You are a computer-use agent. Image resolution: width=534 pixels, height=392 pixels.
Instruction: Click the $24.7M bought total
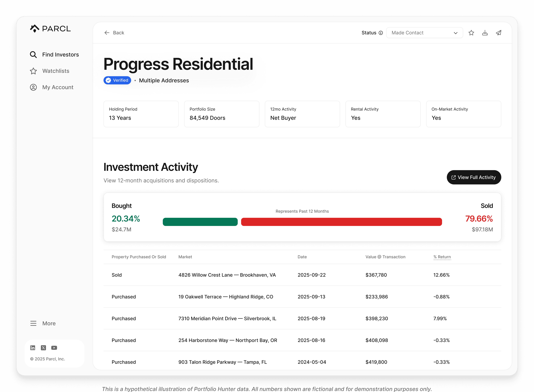(x=122, y=229)
